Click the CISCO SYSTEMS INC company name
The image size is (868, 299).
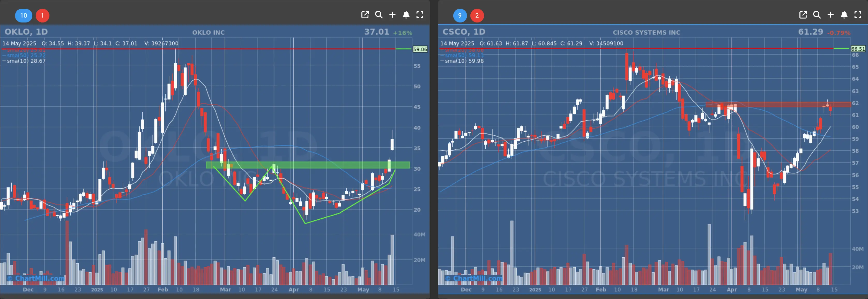646,33
